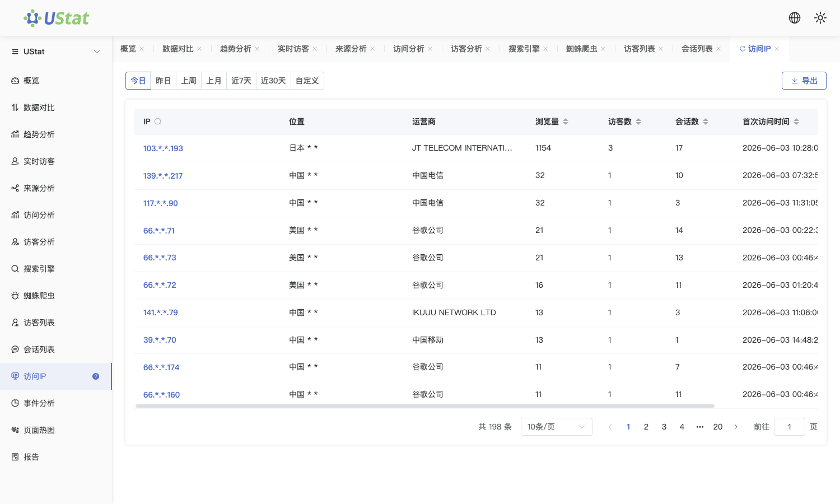Open 事件分析 in the sidebar
840x504 pixels.
point(56,403)
